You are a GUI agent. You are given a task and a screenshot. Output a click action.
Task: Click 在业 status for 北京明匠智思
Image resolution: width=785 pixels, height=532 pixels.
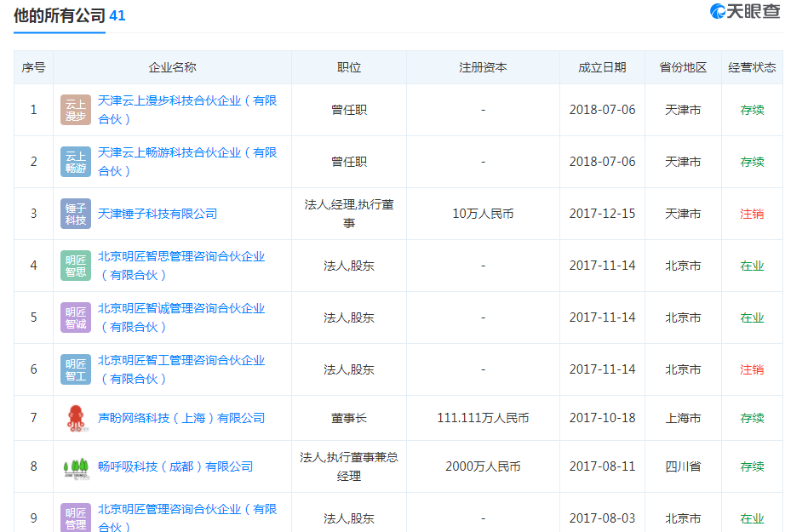pyautogui.click(x=752, y=266)
